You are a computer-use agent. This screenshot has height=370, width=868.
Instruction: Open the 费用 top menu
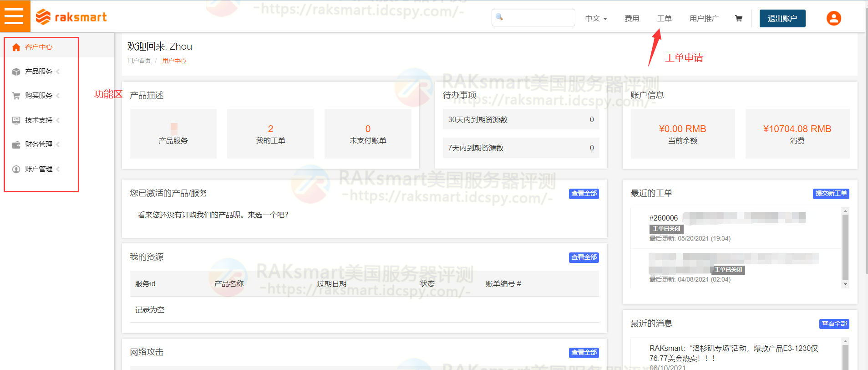click(632, 18)
